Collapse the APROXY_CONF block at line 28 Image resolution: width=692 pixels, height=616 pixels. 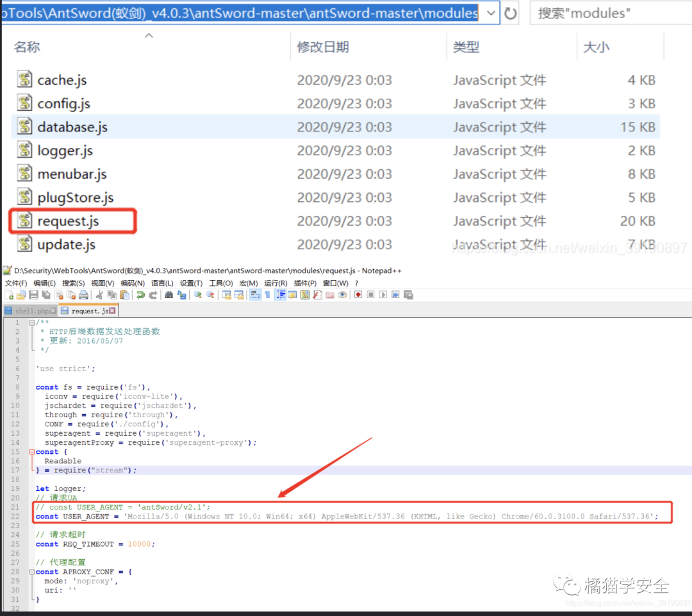pos(32,572)
